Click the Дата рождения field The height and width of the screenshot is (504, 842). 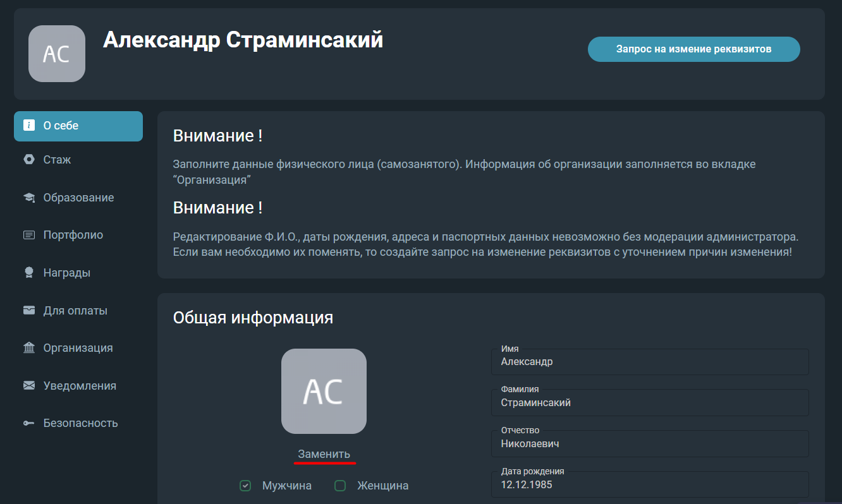coord(650,484)
